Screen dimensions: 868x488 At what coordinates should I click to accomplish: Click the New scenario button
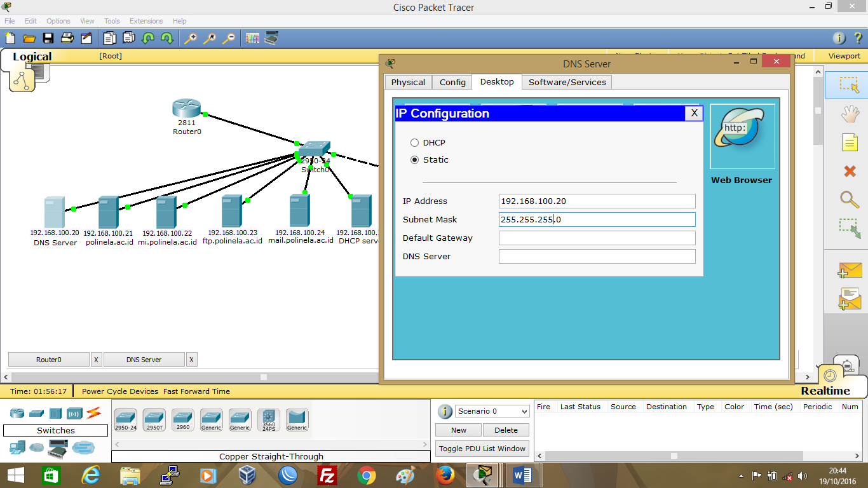click(x=459, y=430)
